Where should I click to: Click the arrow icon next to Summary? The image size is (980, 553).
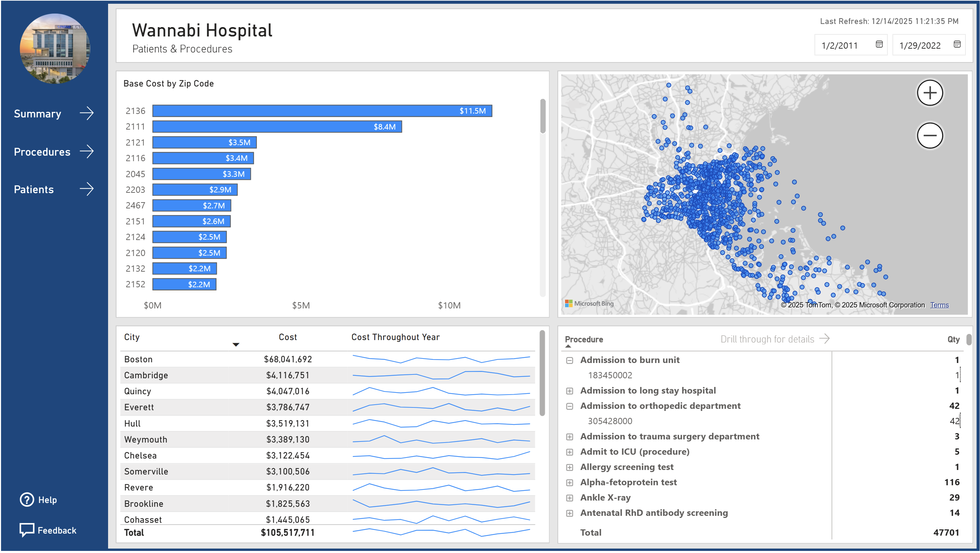click(x=87, y=113)
